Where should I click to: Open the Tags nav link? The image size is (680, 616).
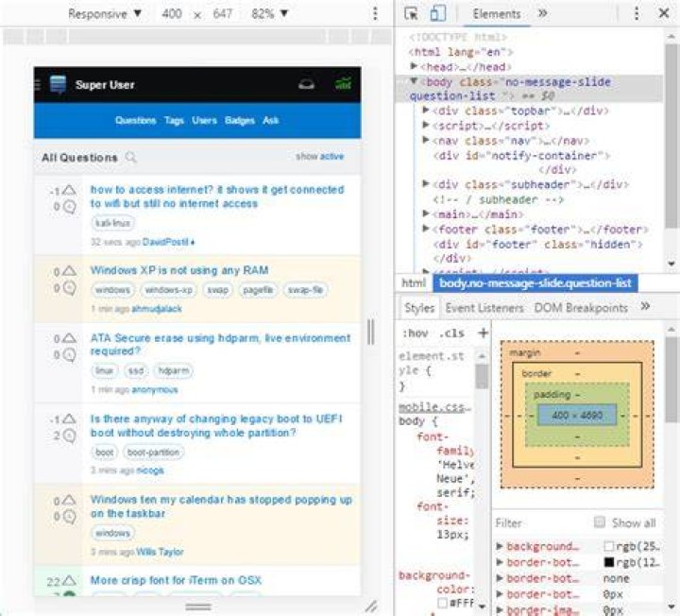[x=174, y=120]
